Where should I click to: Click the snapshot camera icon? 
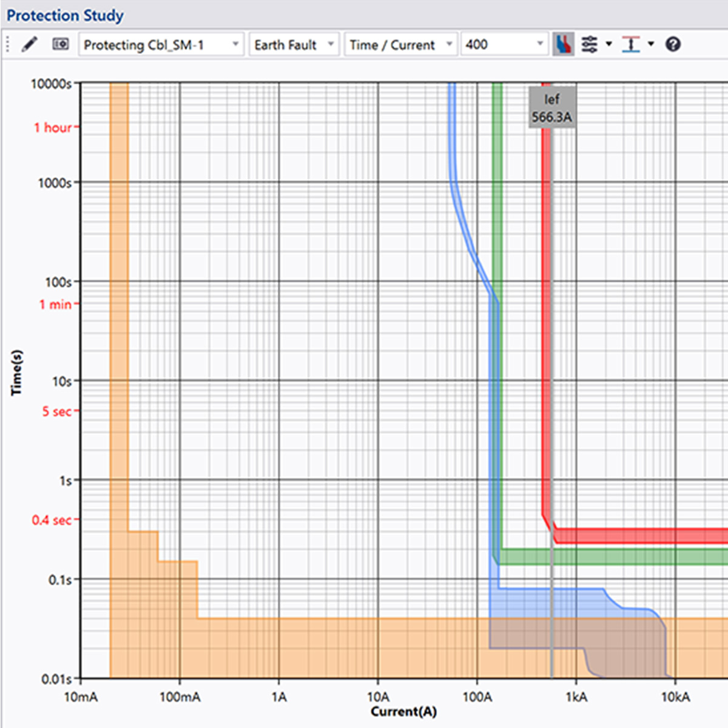coord(60,44)
